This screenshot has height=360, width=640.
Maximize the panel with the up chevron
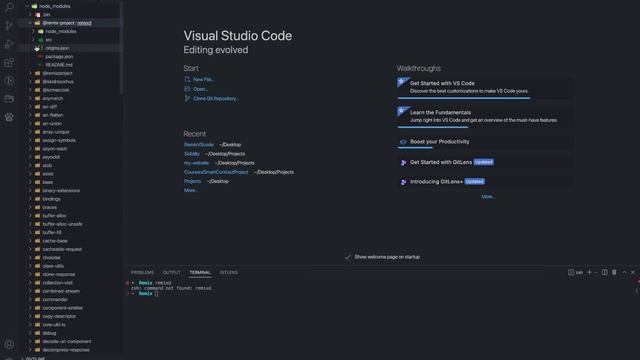pyautogui.click(x=624, y=272)
